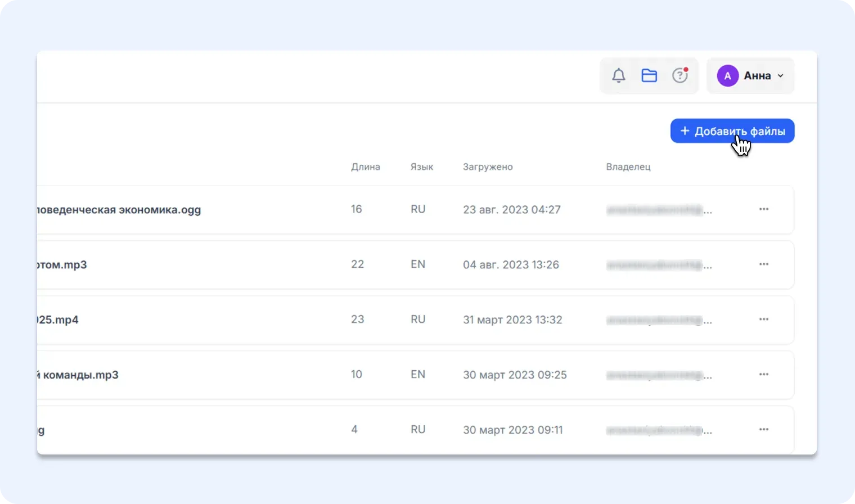The image size is (855, 504).
Task: Select the date 04 авг. 2023 13:26
Action: tap(511, 265)
